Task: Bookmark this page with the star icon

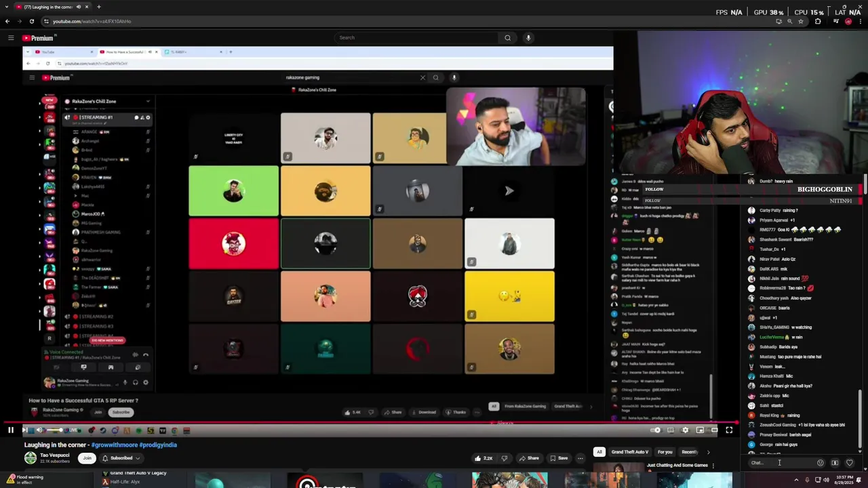Action: pyautogui.click(x=801, y=21)
